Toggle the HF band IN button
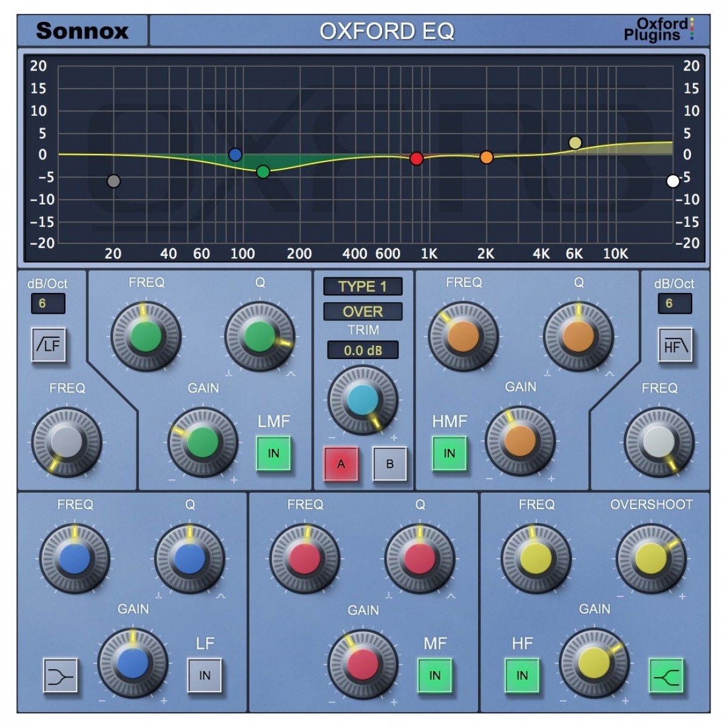 tap(524, 675)
